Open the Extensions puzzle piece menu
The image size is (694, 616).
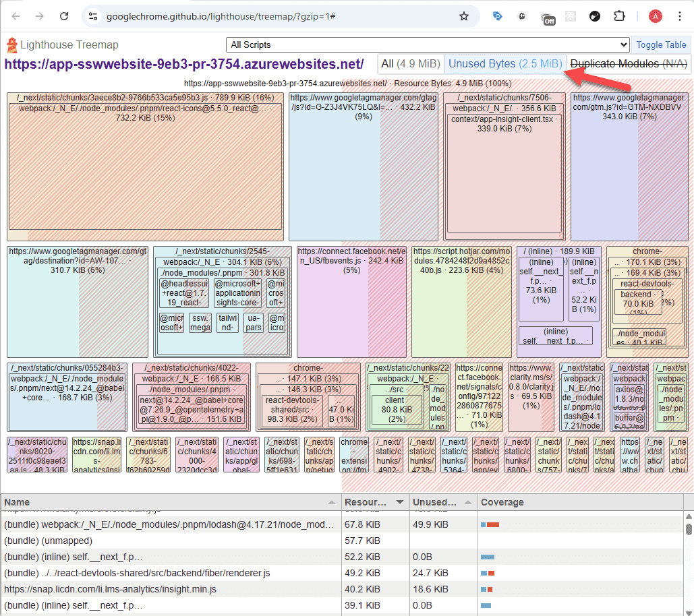tap(619, 16)
